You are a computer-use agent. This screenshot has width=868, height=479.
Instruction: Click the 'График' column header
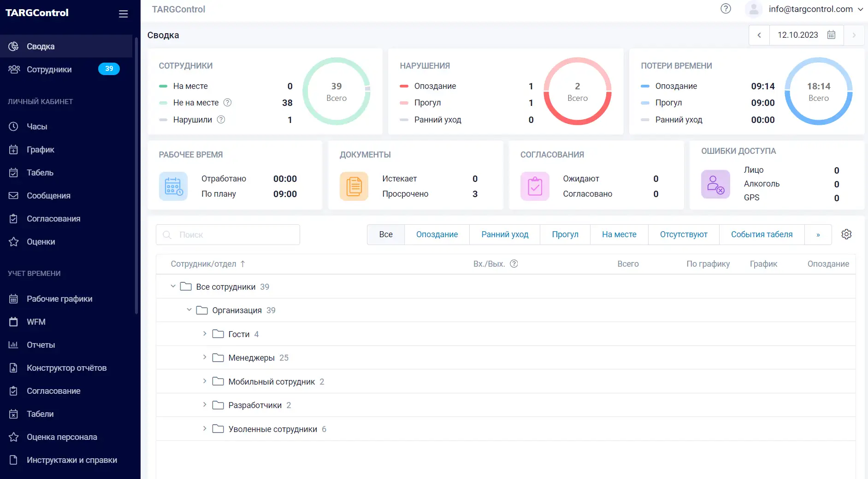tap(763, 264)
